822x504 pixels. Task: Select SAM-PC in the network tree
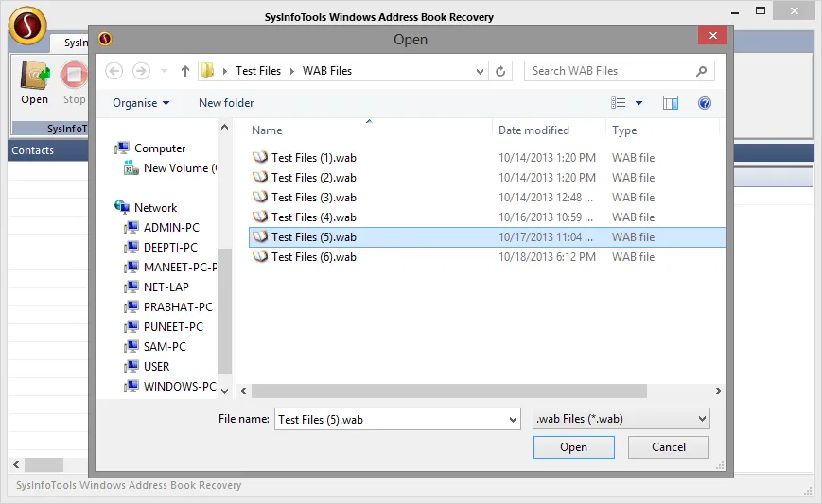[165, 347]
